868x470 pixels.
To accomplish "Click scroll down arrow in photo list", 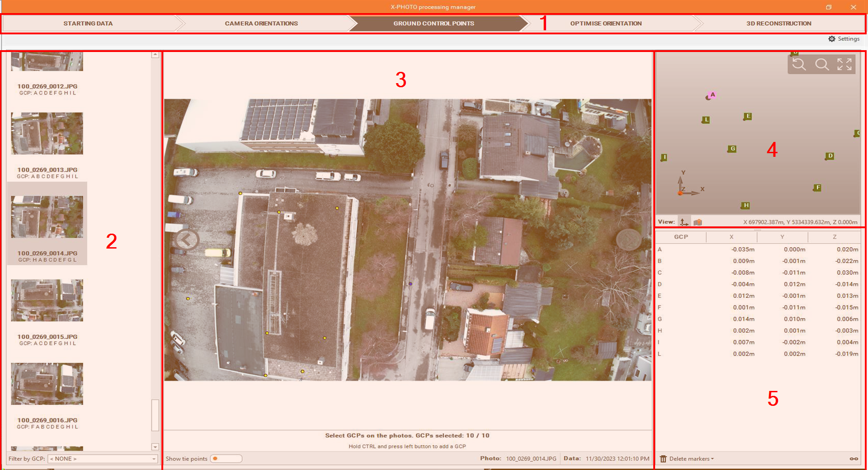I will click(x=155, y=447).
